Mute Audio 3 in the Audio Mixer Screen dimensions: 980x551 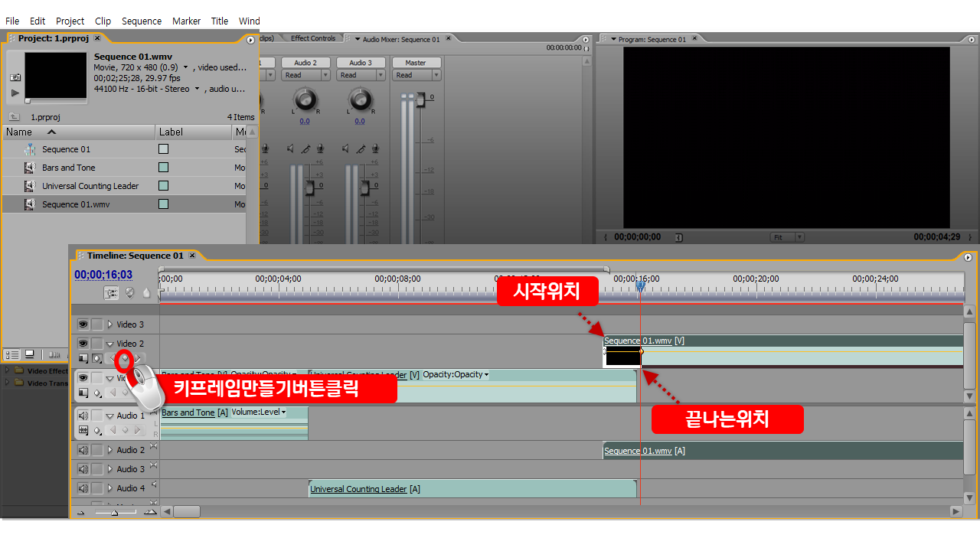click(x=347, y=148)
